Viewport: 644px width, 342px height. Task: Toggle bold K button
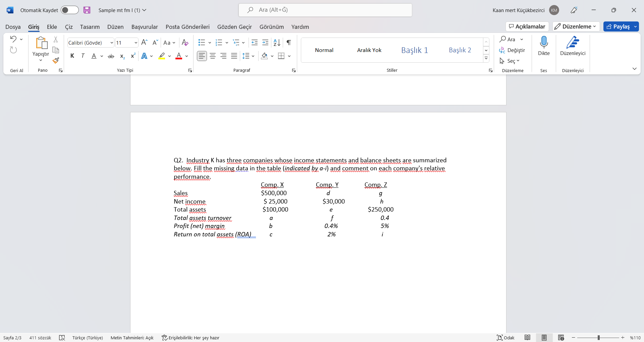click(72, 56)
